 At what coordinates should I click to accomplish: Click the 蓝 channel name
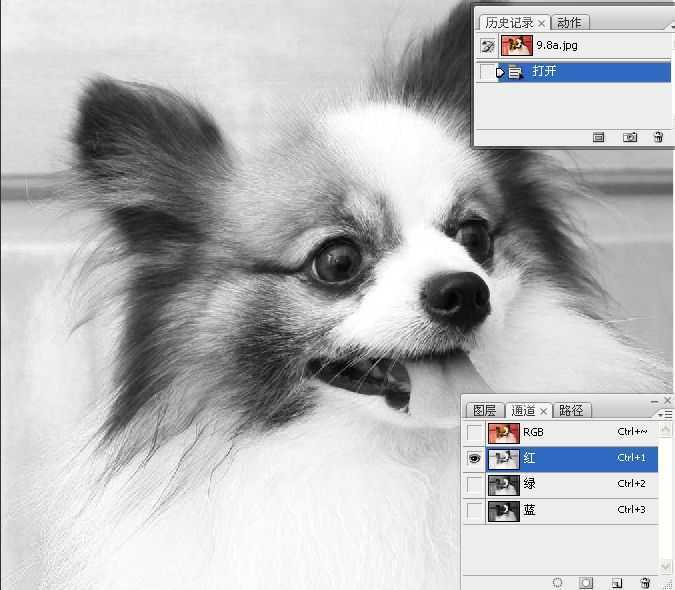point(529,510)
